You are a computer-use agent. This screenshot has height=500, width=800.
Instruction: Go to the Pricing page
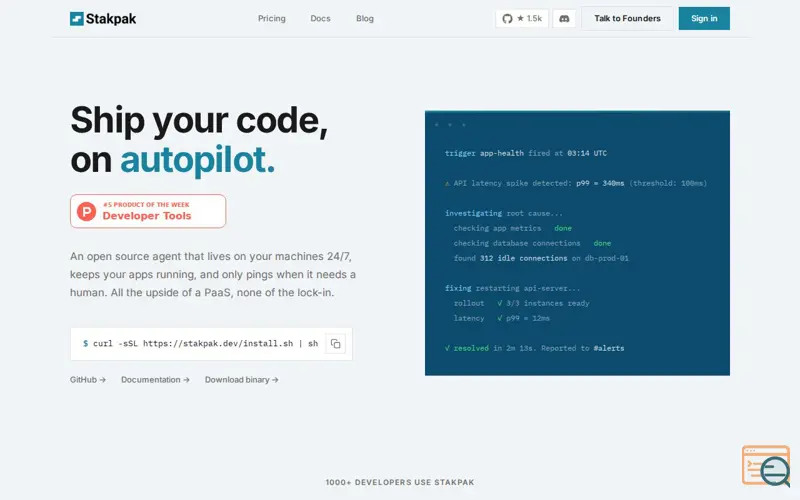click(271, 18)
